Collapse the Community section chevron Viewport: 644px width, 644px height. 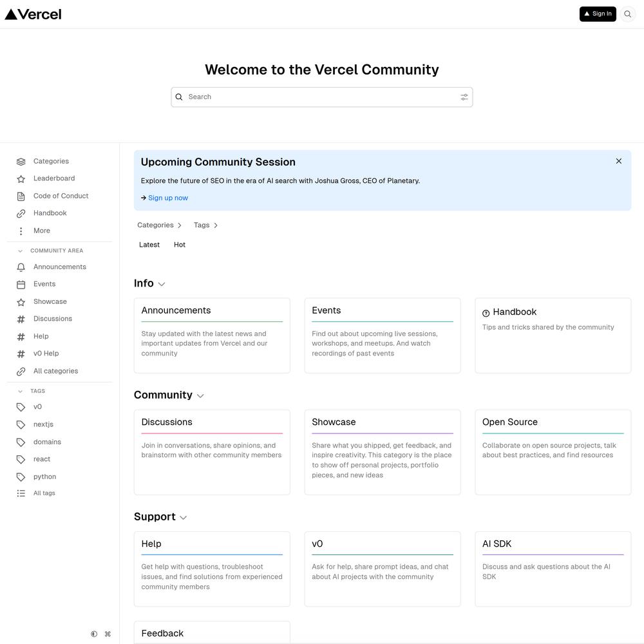(x=200, y=396)
